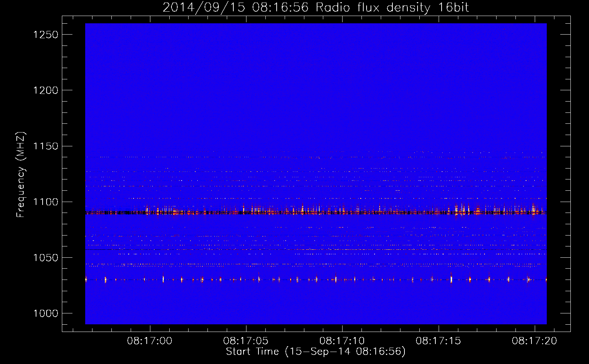Click the 08:17:05 time tick label

coord(246,341)
